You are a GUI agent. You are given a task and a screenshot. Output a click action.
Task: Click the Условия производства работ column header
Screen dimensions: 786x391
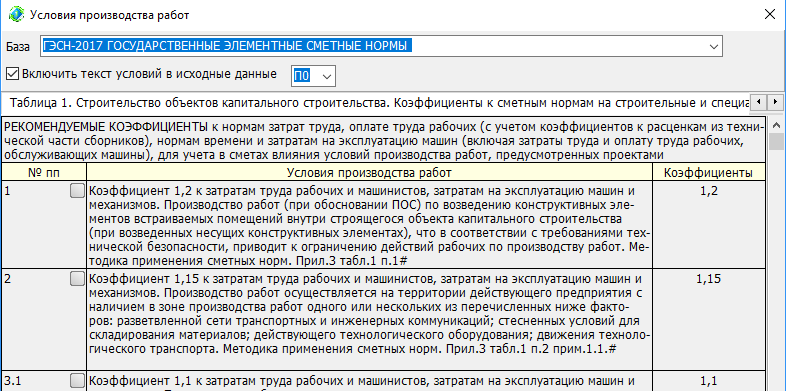(x=369, y=173)
